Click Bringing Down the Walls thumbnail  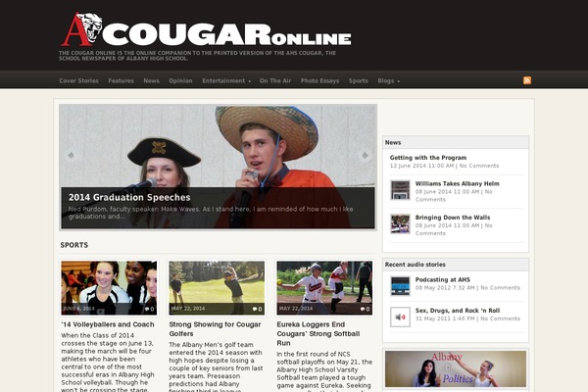click(x=400, y=224)
